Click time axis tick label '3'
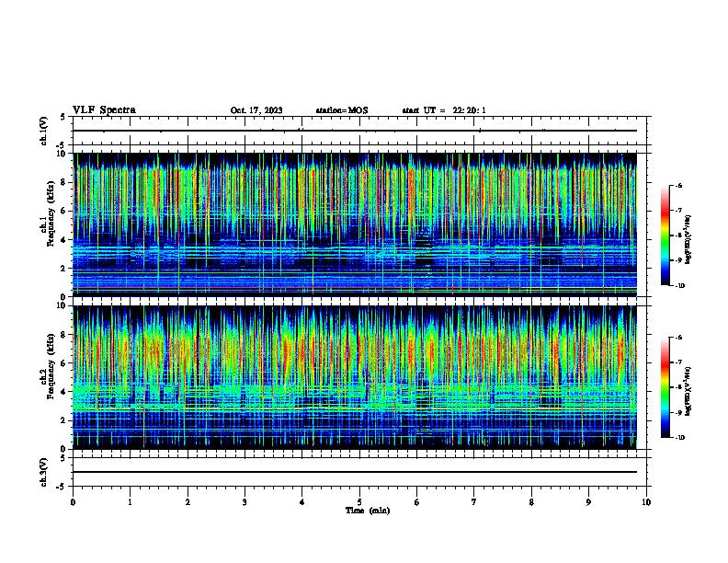728x563 pixels. pyautogui.click(x=245, y=502)
